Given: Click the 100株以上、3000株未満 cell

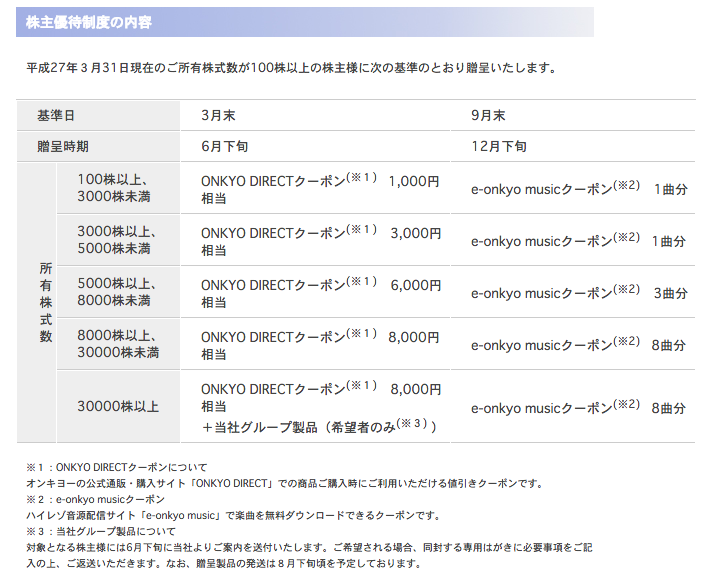Looking at the screenshot, I should [119, 188].
